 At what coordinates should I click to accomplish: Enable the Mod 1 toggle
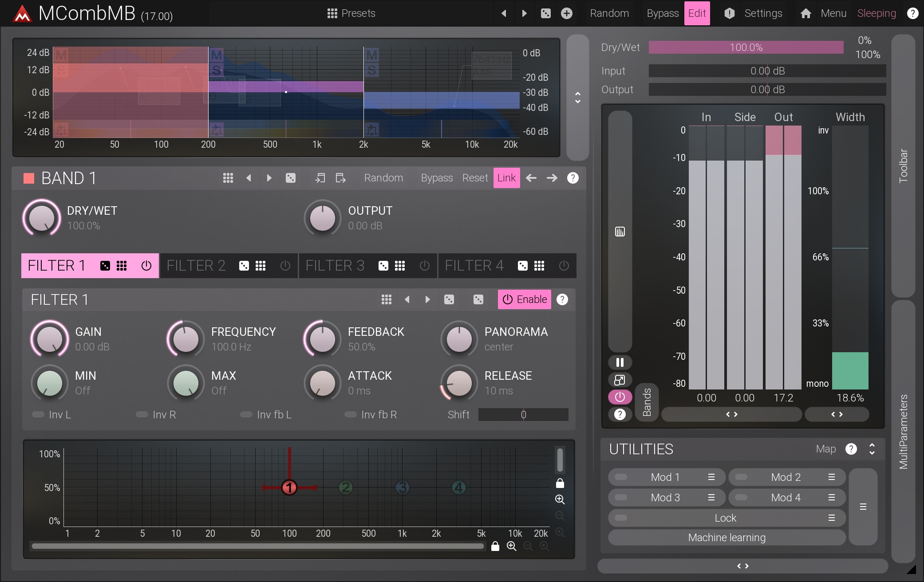click(621, 477)
